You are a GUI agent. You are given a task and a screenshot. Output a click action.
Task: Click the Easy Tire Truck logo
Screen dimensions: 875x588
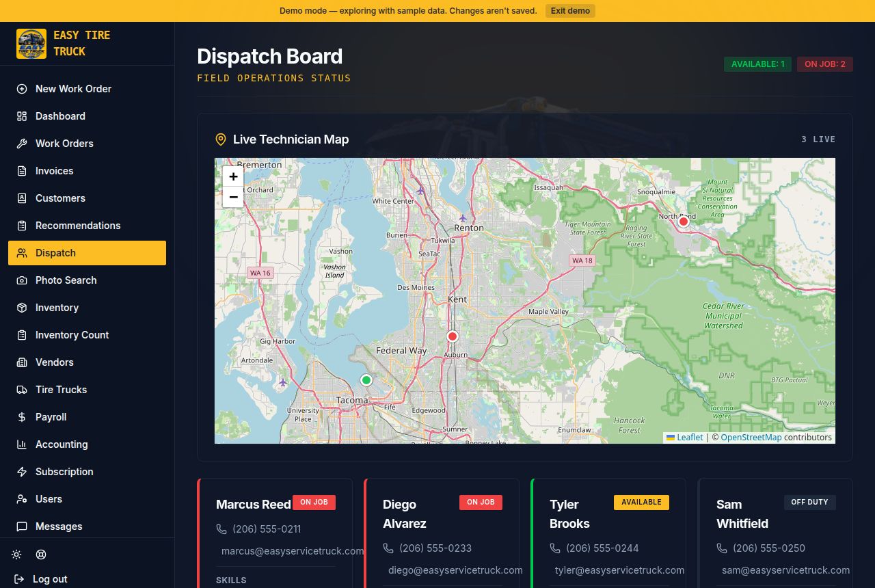(x=31, y=44)
